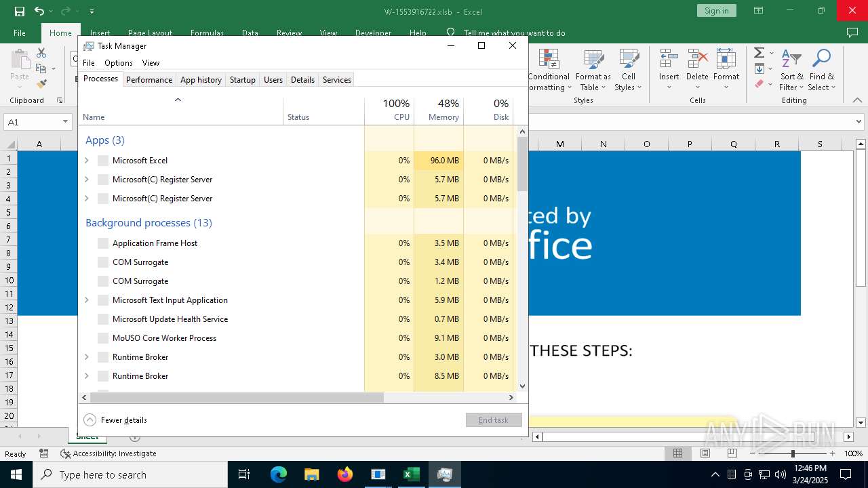The image size is (868, 488).
Task: Click the zoom out minus button
Action: tap(753, 453)
